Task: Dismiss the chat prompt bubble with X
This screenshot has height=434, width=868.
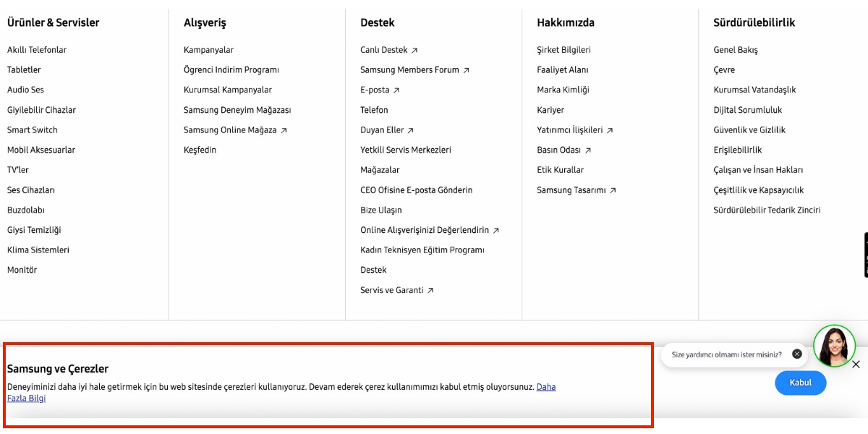Action: click(797, 354)
